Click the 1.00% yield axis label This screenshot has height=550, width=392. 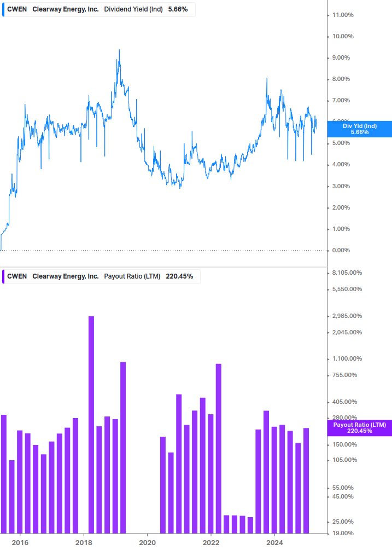pos(341,229)
